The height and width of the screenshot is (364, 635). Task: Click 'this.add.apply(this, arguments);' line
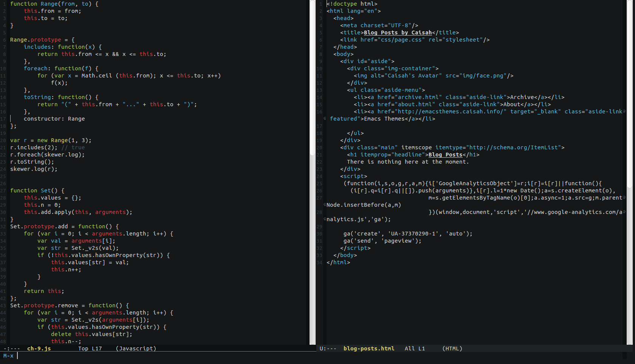pos(78,212)
